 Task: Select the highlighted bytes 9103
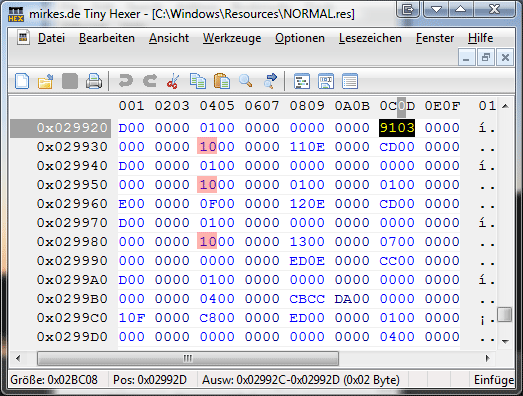[x=397, y=128]
